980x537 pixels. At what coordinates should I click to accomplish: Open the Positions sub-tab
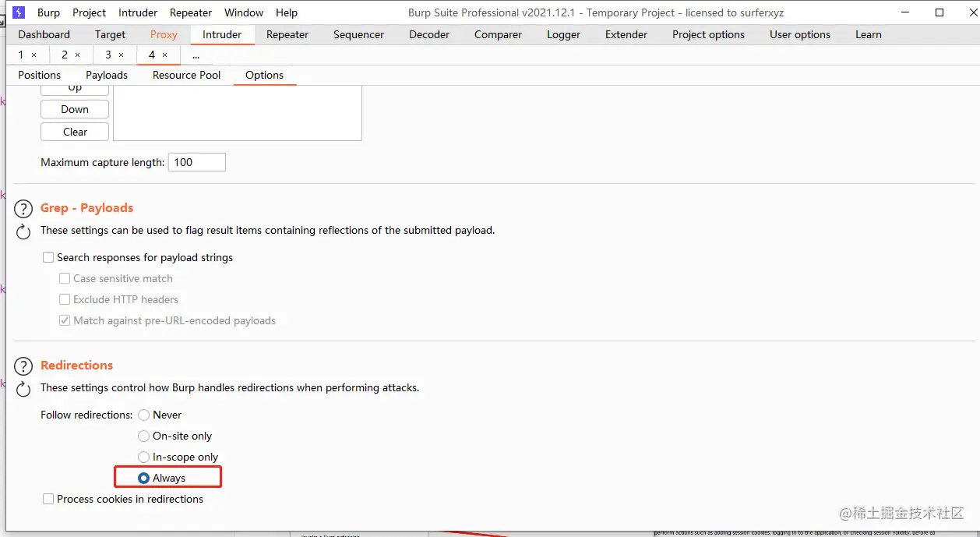pos(39,75)
